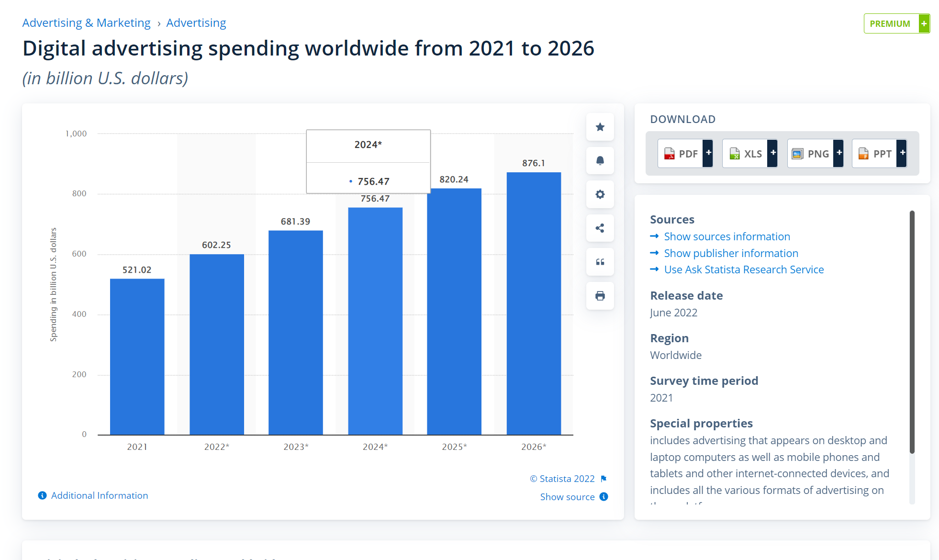Expand Show sources information

click(727, 236)
